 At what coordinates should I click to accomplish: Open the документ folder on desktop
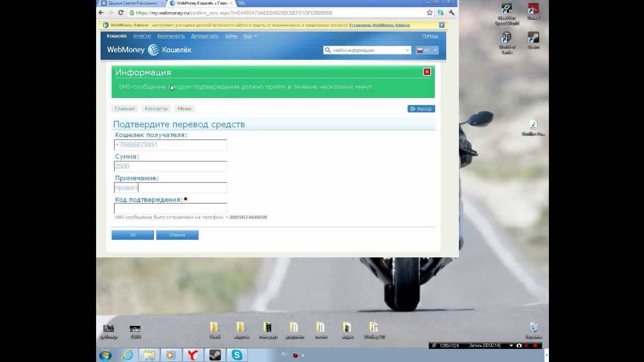tap(294, 330)
